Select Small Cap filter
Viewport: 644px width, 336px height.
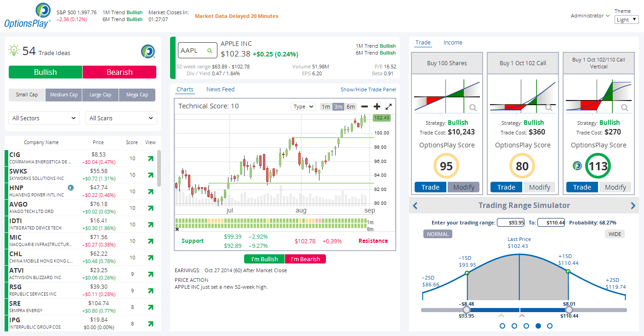click(x=27, y=95)
